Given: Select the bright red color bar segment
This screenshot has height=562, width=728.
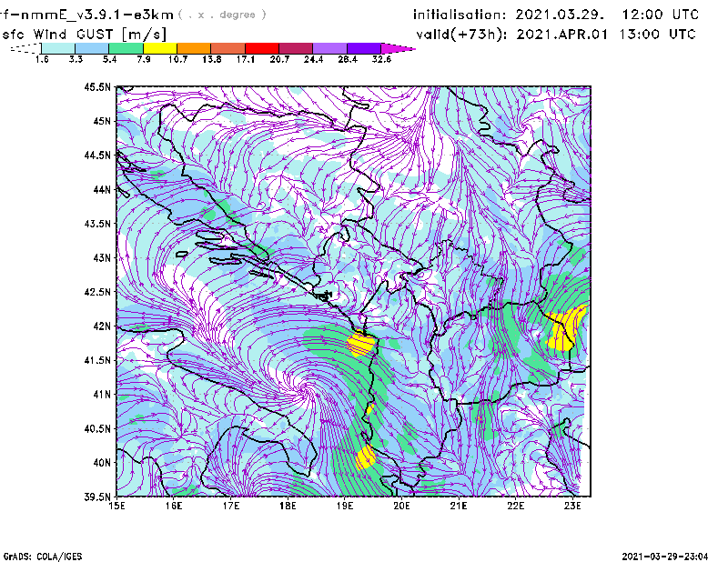Looking at the screenshot, I should (261, 48).
